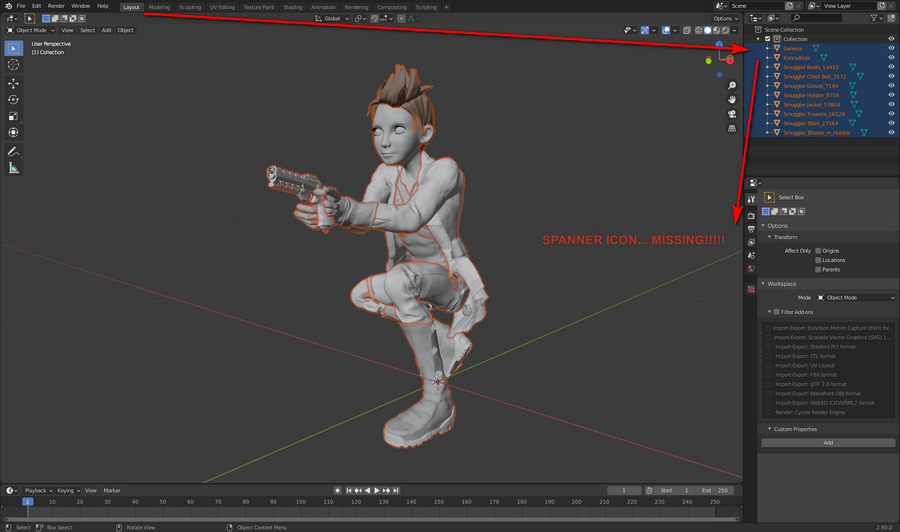Hide the Genesis object with the eye icon
900x532 pixels.
(x=891, y=48)
